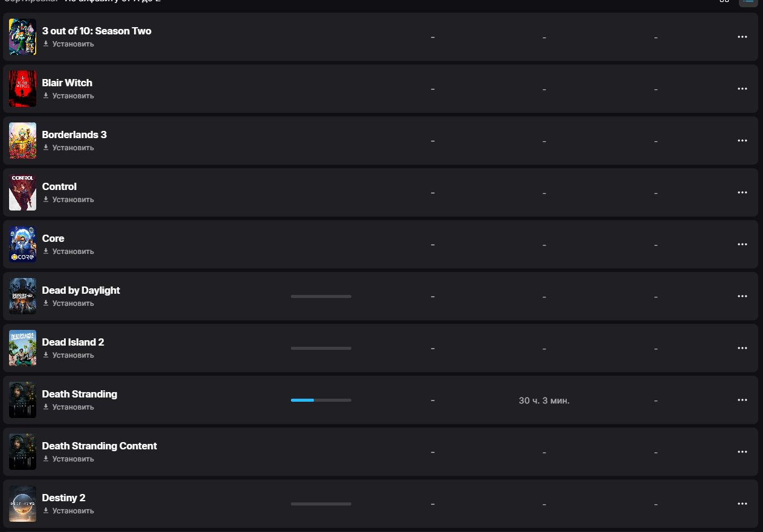This screenshot has width=763, height=532.
Task: Open more options for Destiny 2
Action: coord(742,504)
